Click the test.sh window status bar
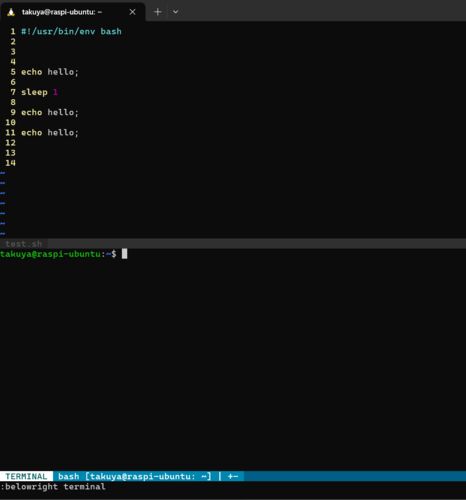This screenshot has width=466, height=500. click(233, 244)
